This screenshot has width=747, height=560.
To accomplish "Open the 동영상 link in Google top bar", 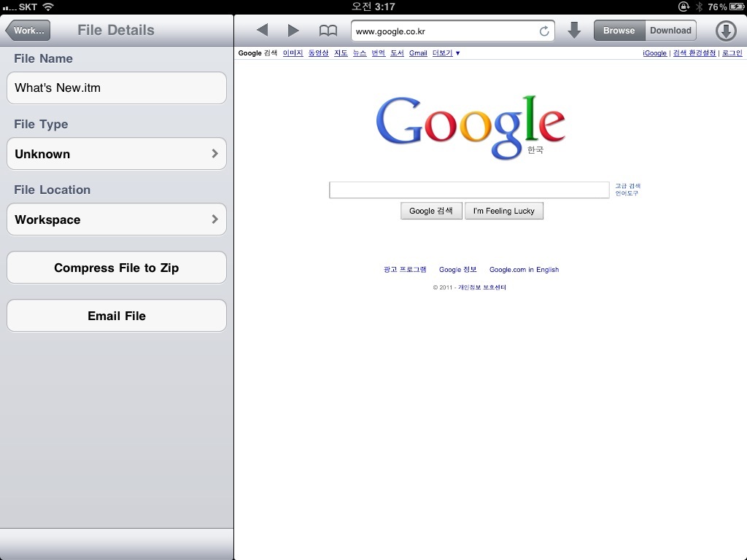I will tap(318, 52).
